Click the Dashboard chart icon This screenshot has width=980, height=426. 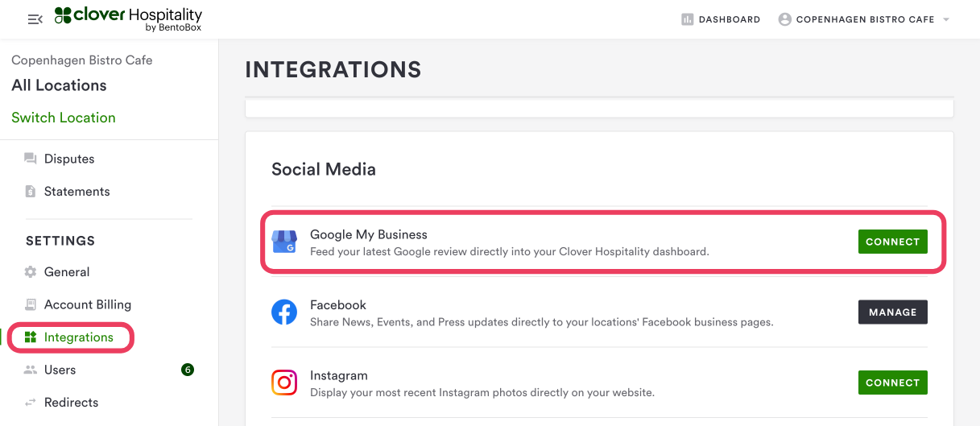688,19
